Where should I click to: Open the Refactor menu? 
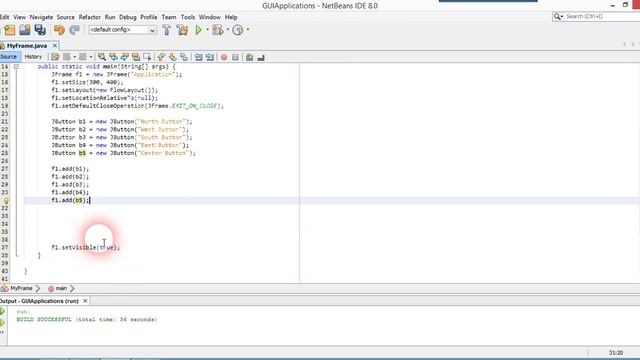89,17
